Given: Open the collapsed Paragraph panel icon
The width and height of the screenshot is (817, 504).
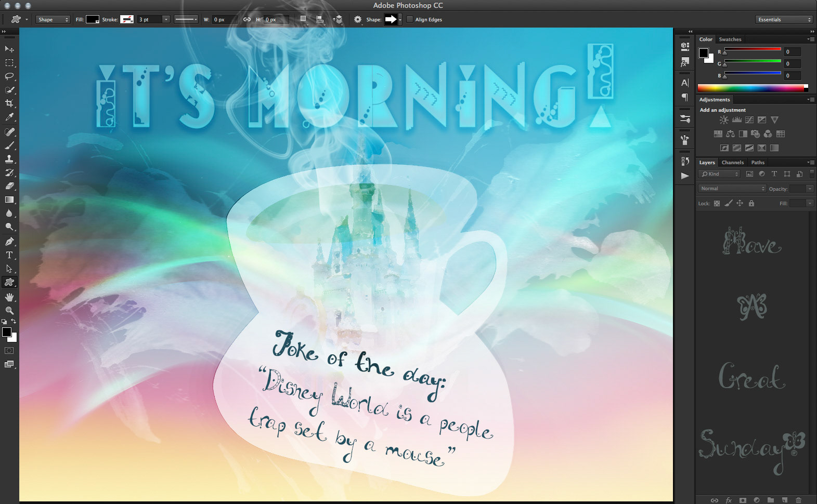Looking at the screenshot, I should (685, 97).
